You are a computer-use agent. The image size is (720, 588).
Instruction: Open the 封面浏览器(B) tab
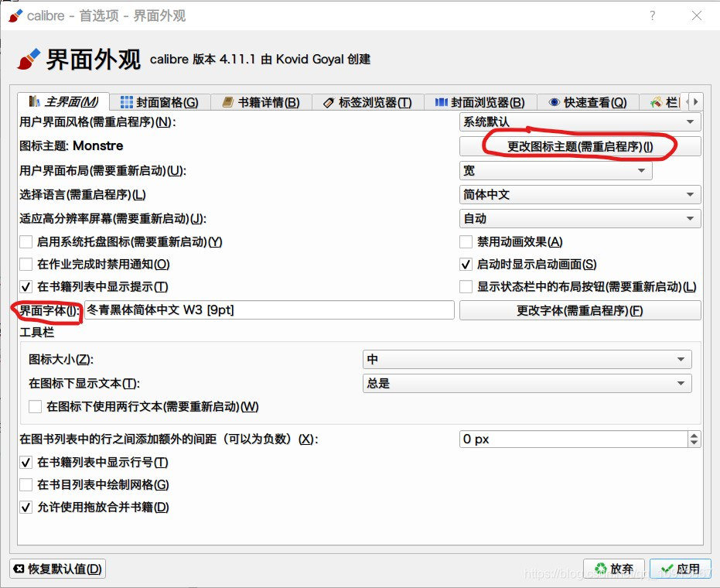pyautogui.click(x=479, y=102)
